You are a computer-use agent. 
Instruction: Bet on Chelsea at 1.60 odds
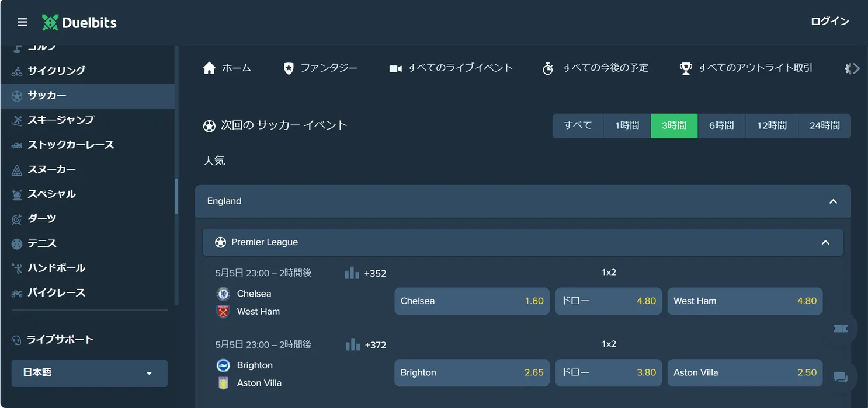pyautogui.click(x=471, y=301)
